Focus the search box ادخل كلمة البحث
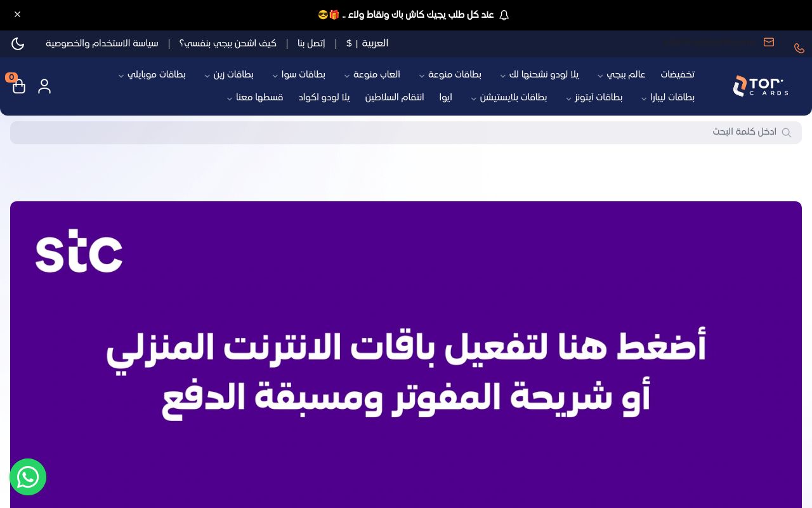 pyautogui.click(x=406, y=133)
